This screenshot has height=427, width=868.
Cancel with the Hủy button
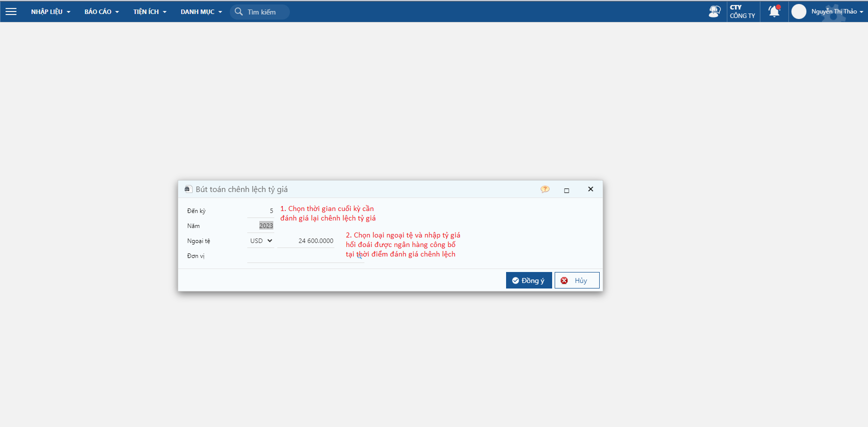point(577,280)
